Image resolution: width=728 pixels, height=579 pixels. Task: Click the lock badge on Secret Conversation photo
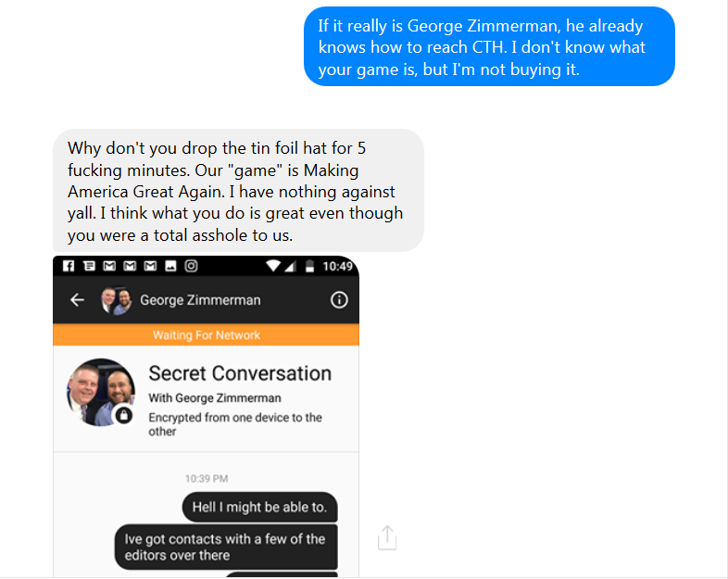pyautogui.click(x=125, y=415)
